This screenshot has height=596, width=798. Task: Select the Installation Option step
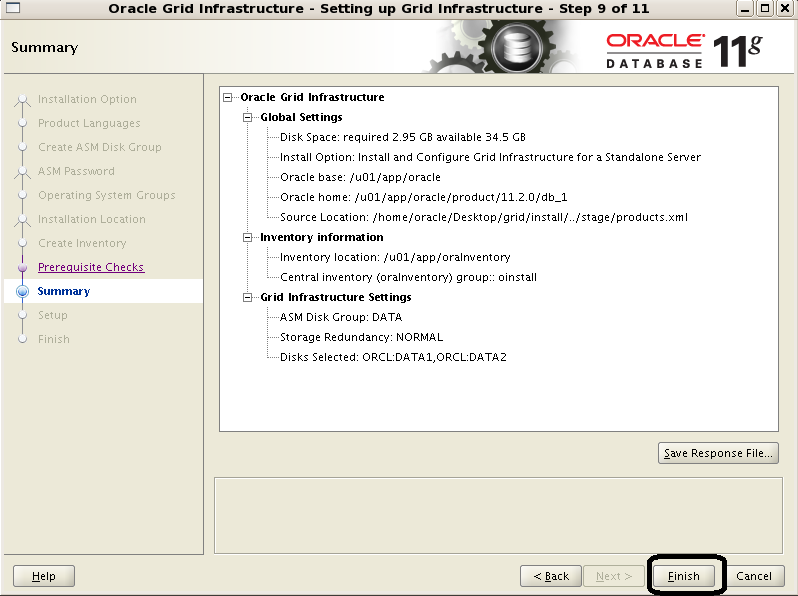87,99
